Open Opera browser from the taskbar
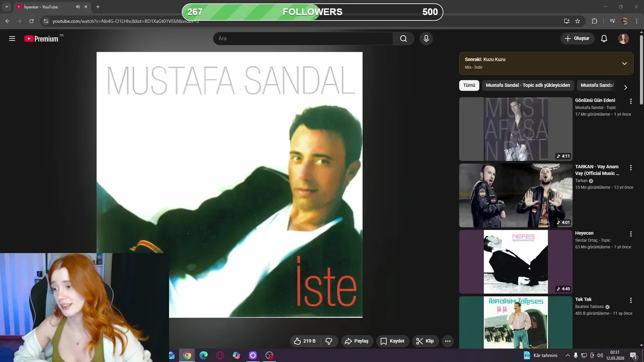 pyautogui.click(x=220, y=355)
